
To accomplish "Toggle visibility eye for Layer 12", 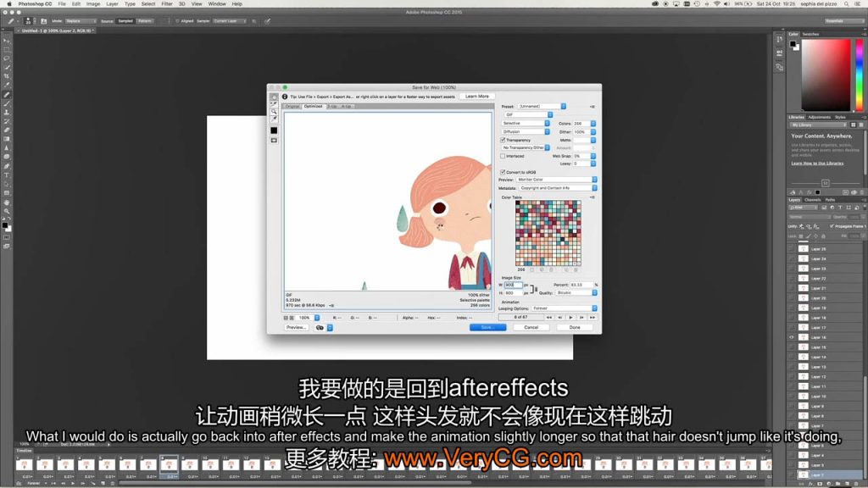I will click(792, 376).
